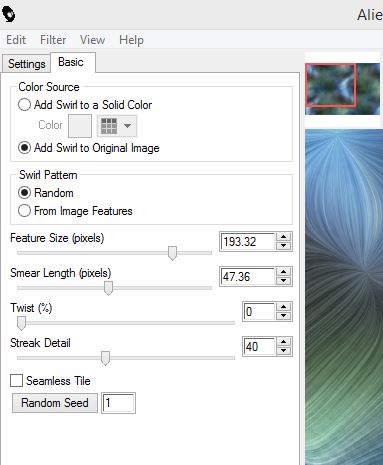Click the Random Seed button
This screenshot has width=383, height=465.
tap(55, 403)
